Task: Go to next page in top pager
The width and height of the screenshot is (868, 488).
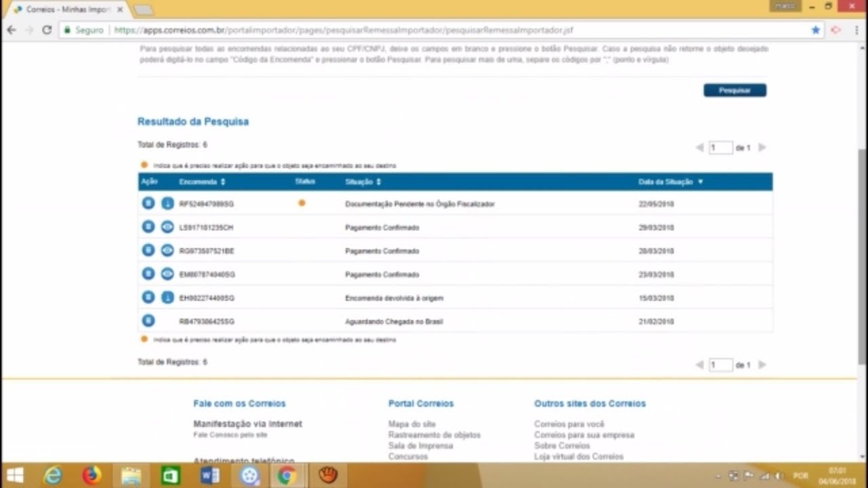Action: 762,147
